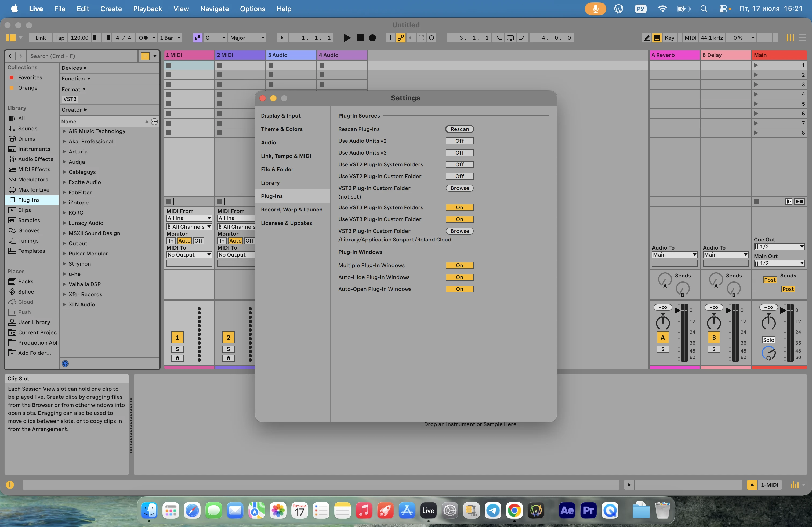Toggle Auto-Hide Plug-In Windows setting
Screen dimensions: 812x527
coord(459,277)
